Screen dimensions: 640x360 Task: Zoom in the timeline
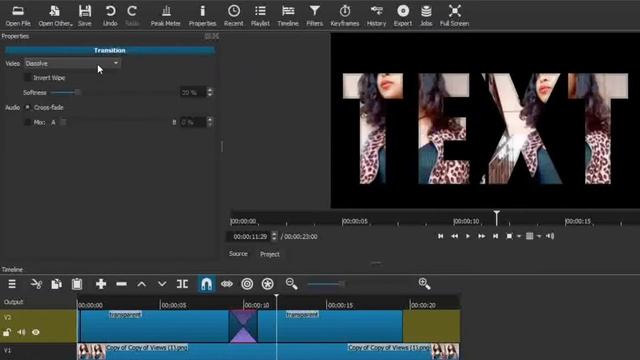(424, 284)
